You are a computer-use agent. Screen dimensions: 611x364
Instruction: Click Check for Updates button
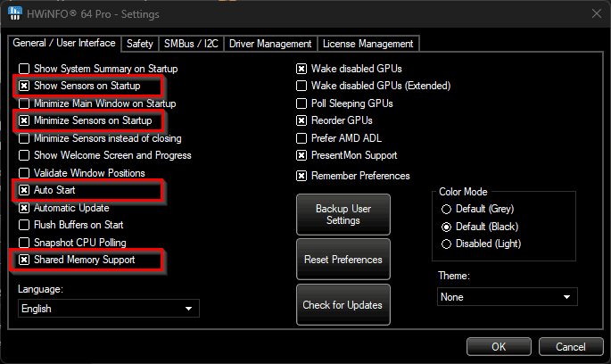tap(343, 305)
